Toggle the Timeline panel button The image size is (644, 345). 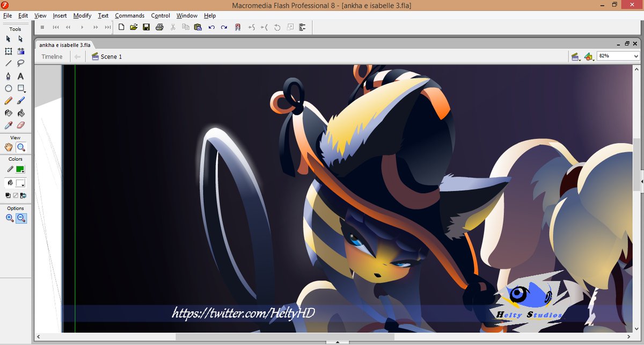pyautogui.click(x=52, y=56)
